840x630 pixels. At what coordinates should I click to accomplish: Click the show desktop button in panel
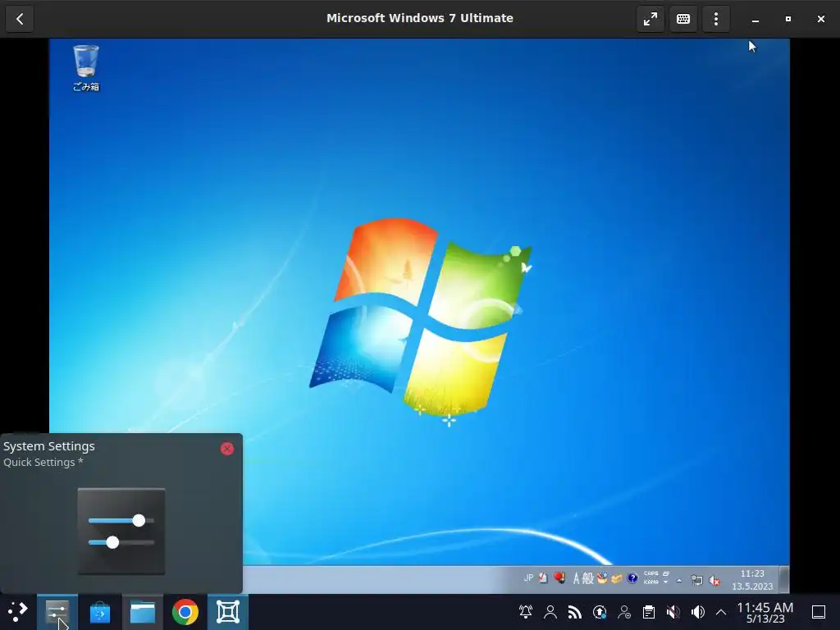click(x=819, y=612)
